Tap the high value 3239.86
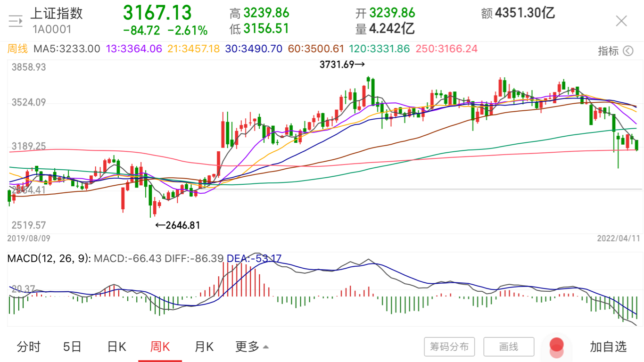Viewport: 644px width, 362px height. click(x=266, y=13)
